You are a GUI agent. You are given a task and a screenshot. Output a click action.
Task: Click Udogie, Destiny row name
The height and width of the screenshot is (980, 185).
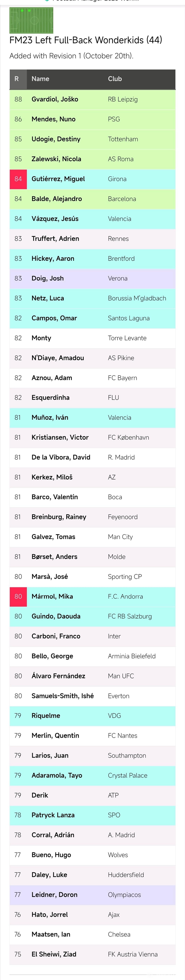click(56, 139)
